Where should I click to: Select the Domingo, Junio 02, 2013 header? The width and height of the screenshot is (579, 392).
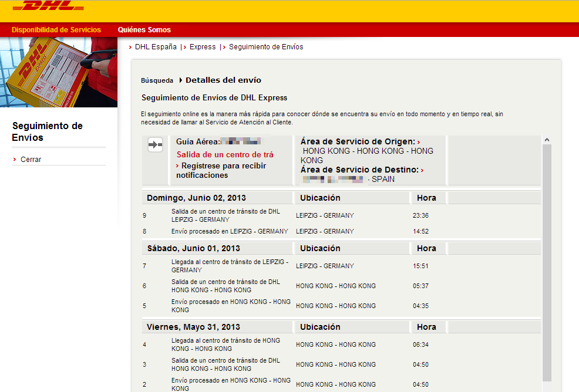196,198
